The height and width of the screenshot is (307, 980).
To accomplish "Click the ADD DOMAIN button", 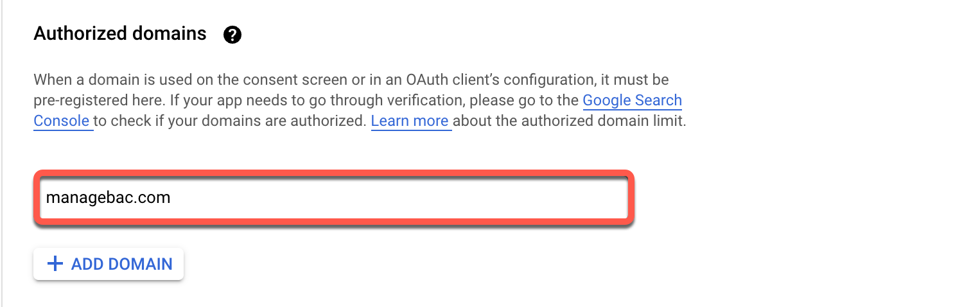I will coord(109,264).
